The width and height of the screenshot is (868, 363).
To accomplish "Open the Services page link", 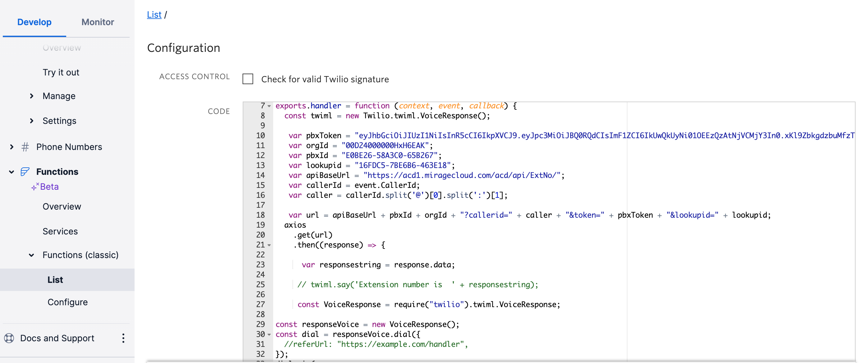I will coord(60,231).
